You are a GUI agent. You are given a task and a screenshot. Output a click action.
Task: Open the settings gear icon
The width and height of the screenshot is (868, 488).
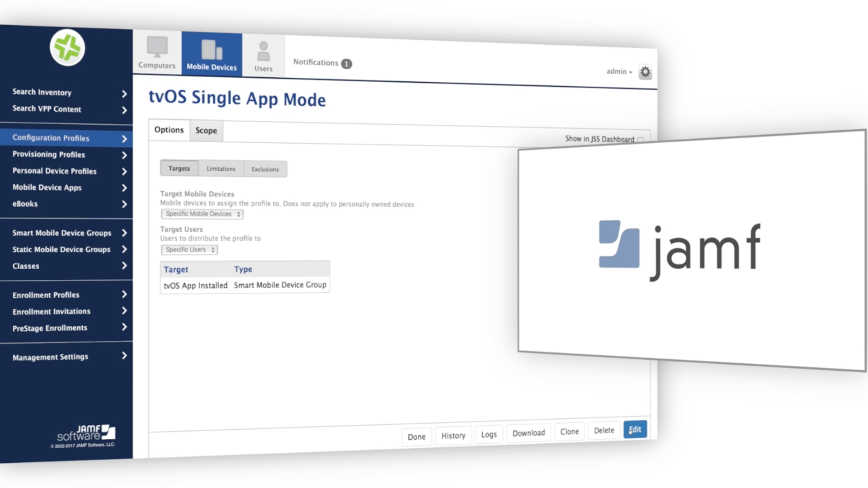point(645,72)
